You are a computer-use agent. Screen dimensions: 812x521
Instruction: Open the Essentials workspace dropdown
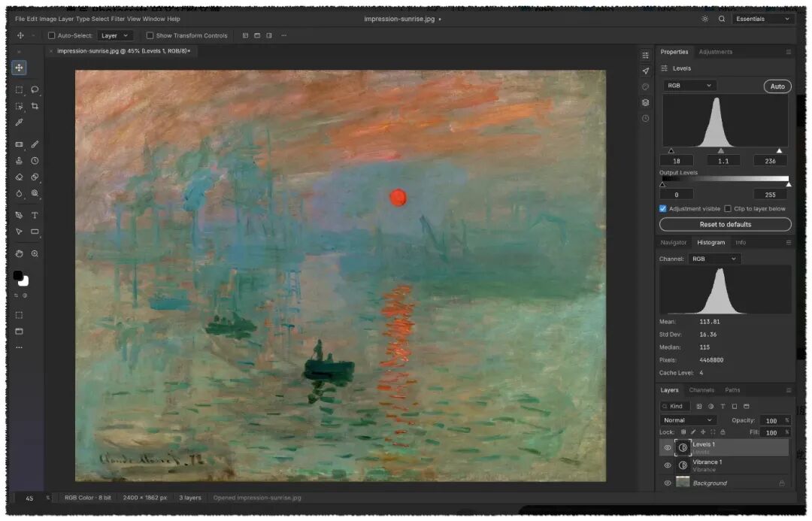762,19
